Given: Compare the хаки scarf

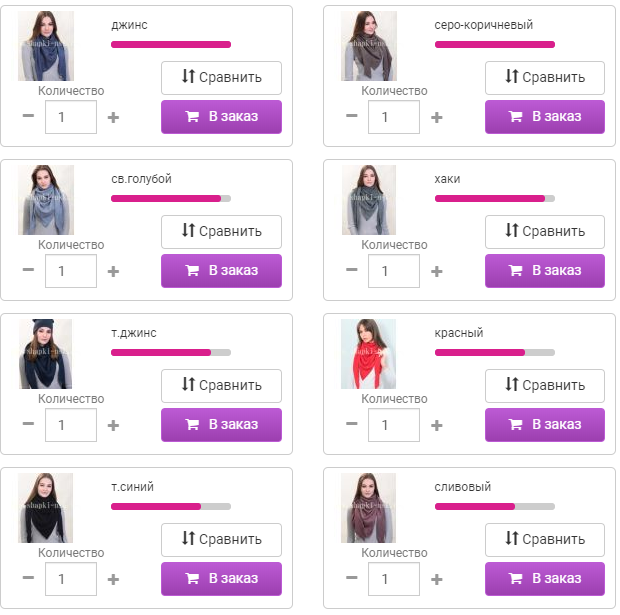Looking at the screenshot, I should (x=545, y=231).
